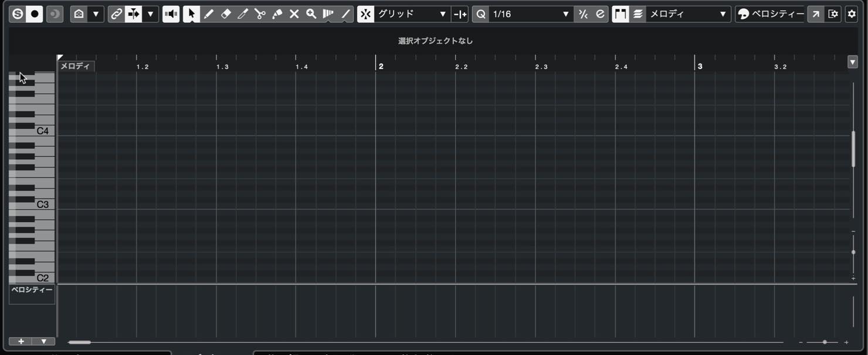
Task: Click the -|+ snap icon
Action: pos(460,14)
